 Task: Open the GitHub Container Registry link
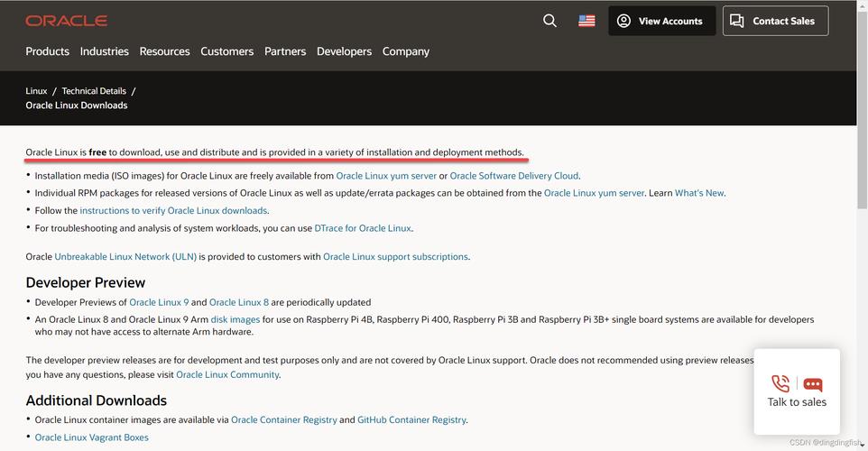(411, 420)
